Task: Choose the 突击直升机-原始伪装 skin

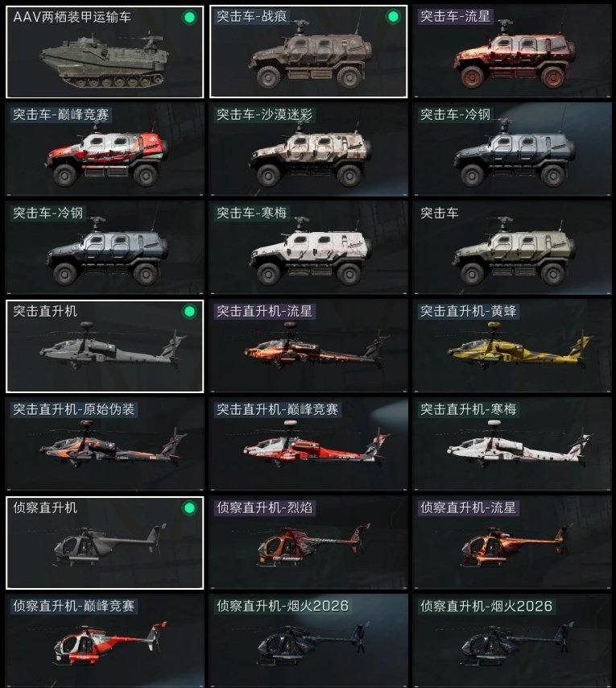Action: (105, 445)
